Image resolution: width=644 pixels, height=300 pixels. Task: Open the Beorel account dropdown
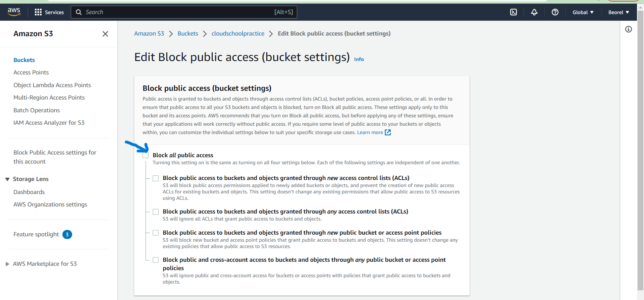[x=619, y=12]
